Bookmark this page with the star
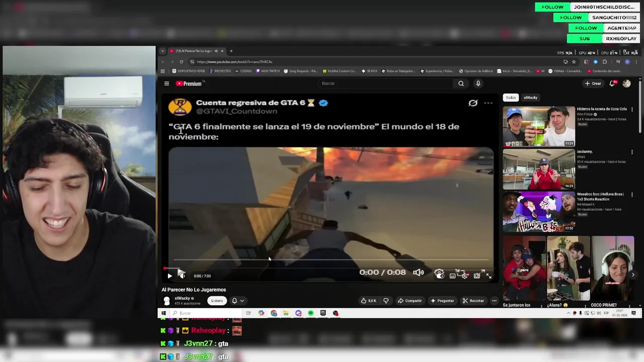 [574, 62]
